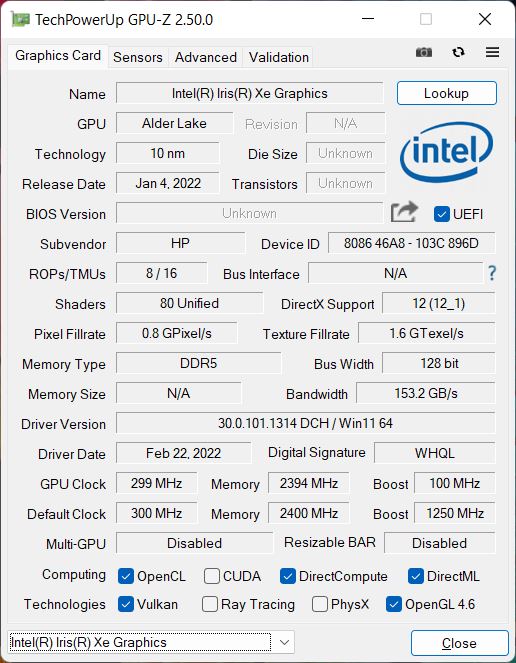Toggle the UEFI checkbox
This screenshot has width=516, height=663.
click(x=442, y=214)
